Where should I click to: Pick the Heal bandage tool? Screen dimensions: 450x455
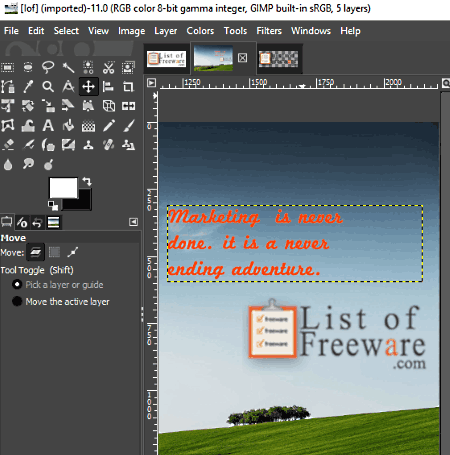[108, 145]
